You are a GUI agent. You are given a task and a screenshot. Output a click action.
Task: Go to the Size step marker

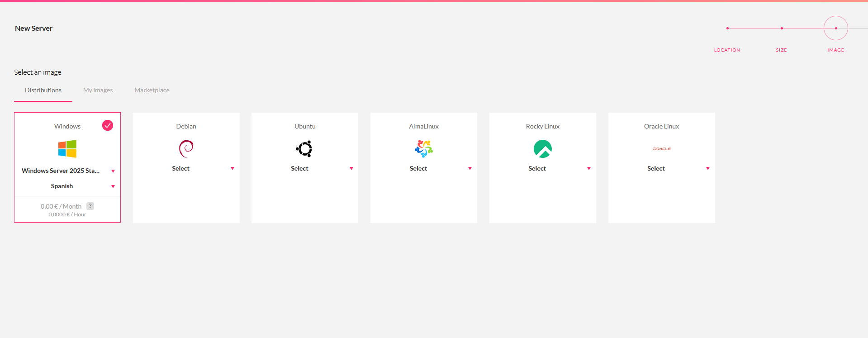(x=782, y=28)
